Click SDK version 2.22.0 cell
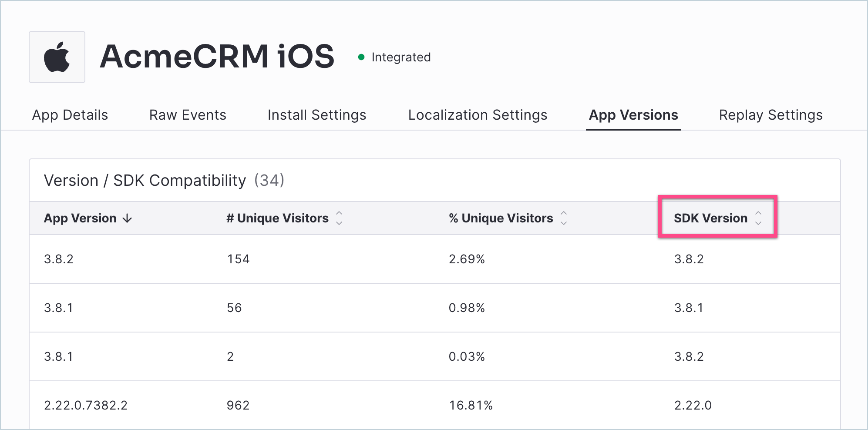 point(693,405)
